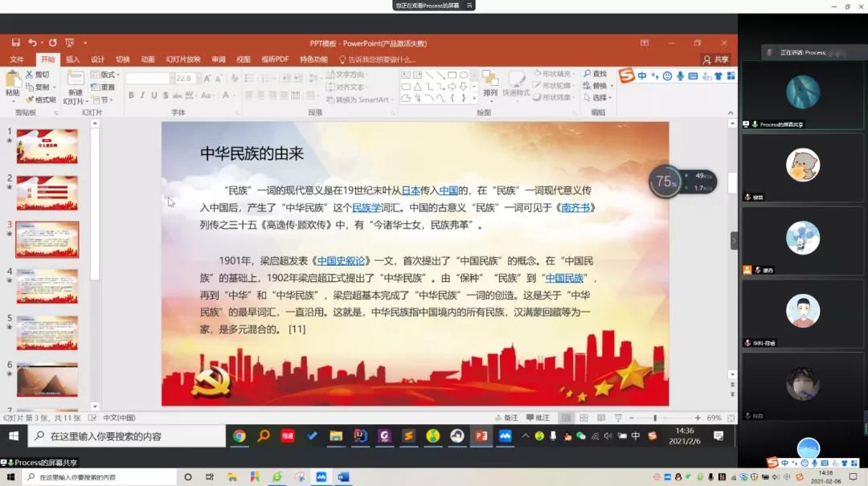The width and height of the screenshot is (868, 486).
Task: Open PowerPoint from the Windows taskbar
Action: [481, 436]
